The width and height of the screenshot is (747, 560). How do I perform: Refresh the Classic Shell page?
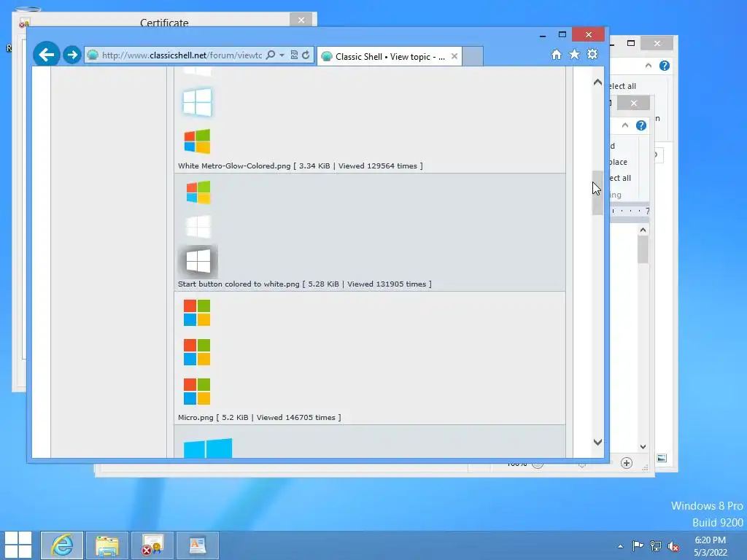306,55
